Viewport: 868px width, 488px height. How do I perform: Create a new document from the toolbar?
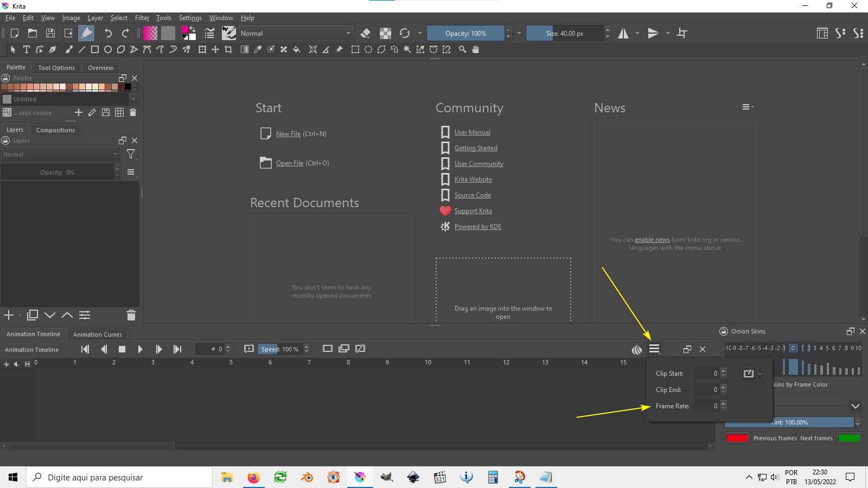(x=15, y=33)
